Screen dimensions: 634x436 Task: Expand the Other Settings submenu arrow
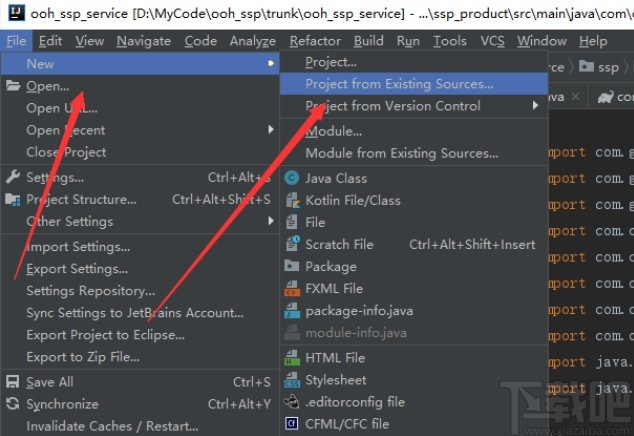pyautogui.click(x=270, y=221)
